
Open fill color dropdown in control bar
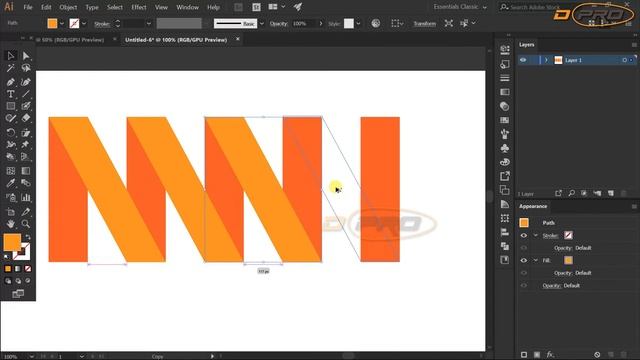click(x=62, y=24)
